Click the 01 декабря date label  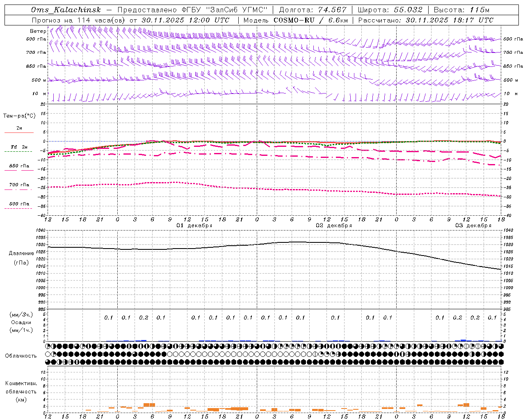[x=194, y=226]
